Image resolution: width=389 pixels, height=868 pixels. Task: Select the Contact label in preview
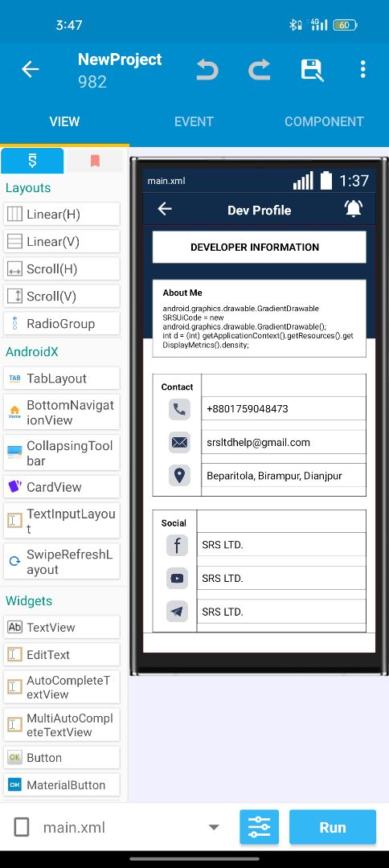177,387
